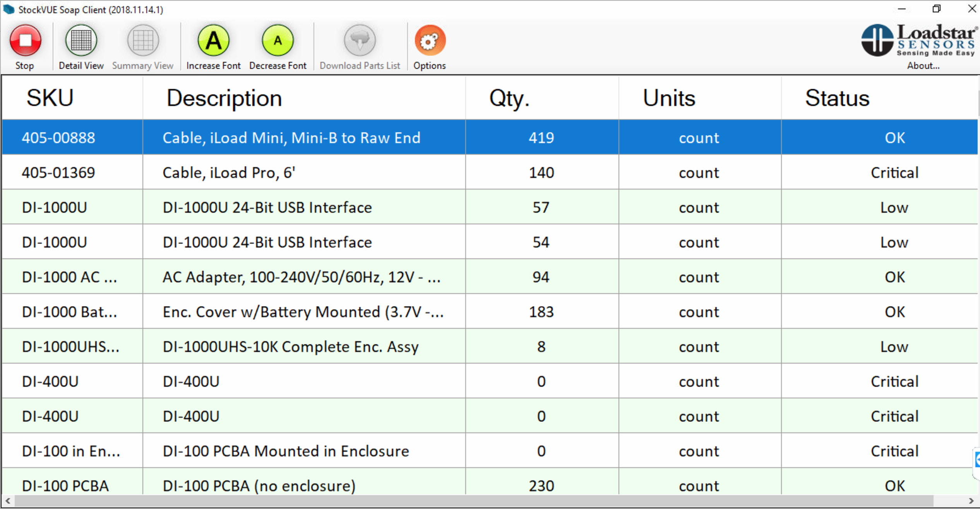Click the horizontal scrollbar left arrow
This screenshot has height=509, width=980.
pos(8,501)
